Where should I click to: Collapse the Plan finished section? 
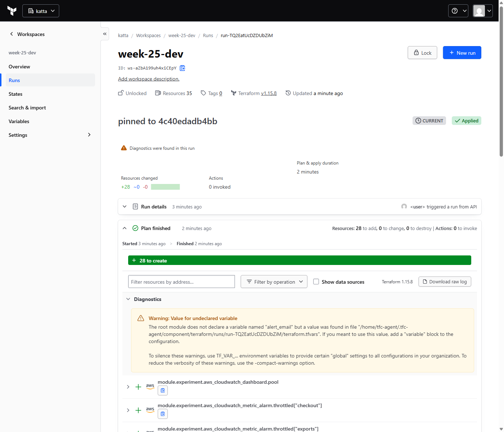(x=125, y=228)
